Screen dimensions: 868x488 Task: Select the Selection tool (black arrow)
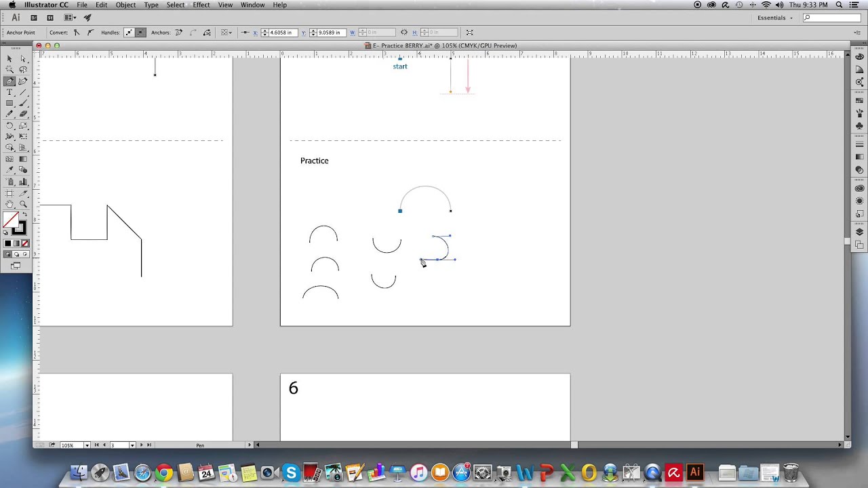(9, 58)
